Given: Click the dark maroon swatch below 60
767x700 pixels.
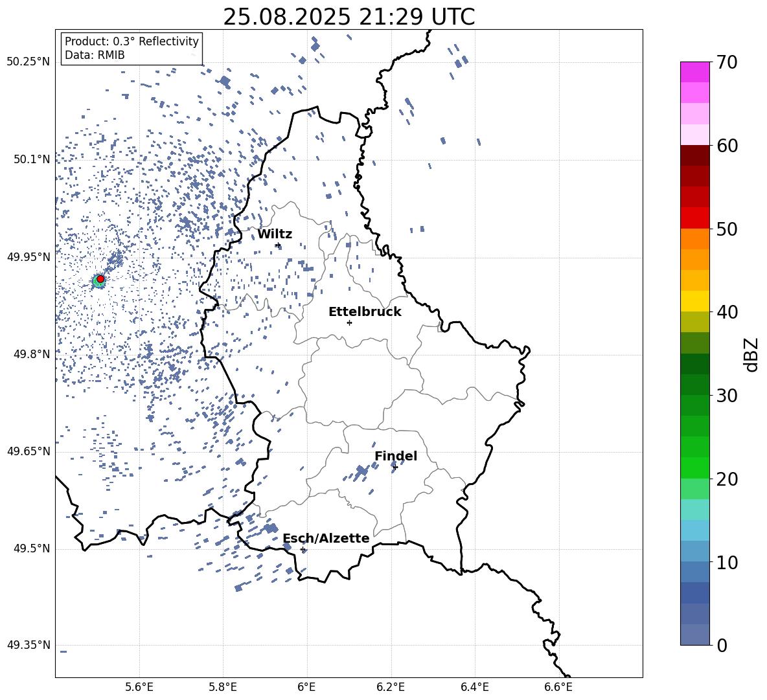Looking at the screenshot, I should (694, 155).
